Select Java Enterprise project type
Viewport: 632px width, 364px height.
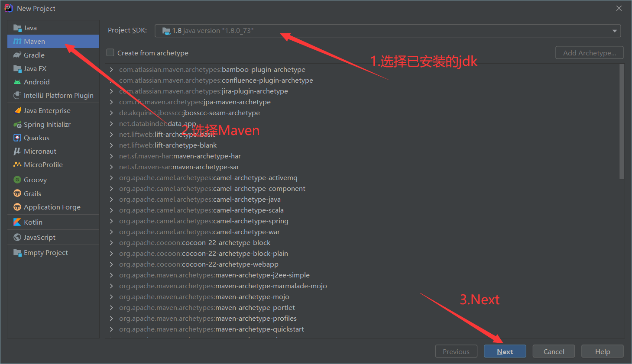pyautogui.click(x=53, y=110)
